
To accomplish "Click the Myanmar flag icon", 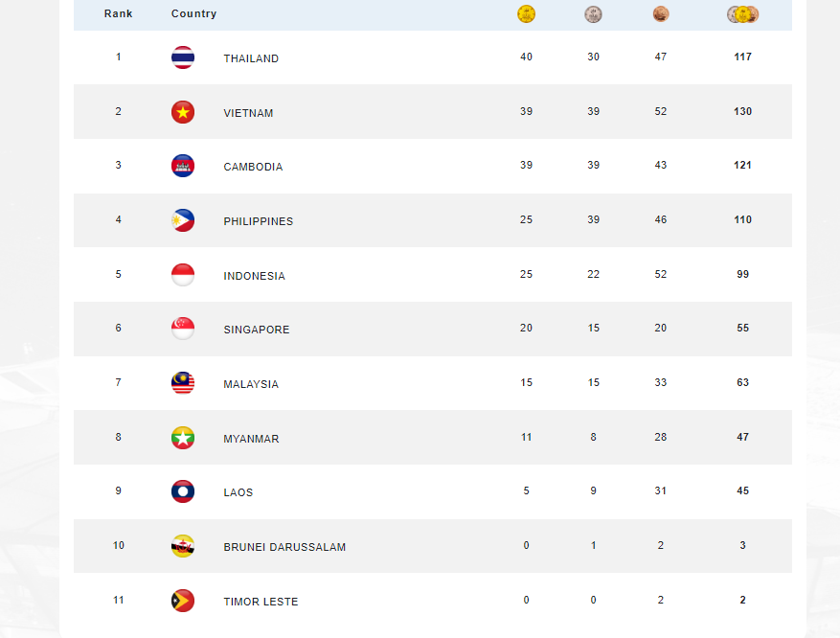I will pos(183,438).
